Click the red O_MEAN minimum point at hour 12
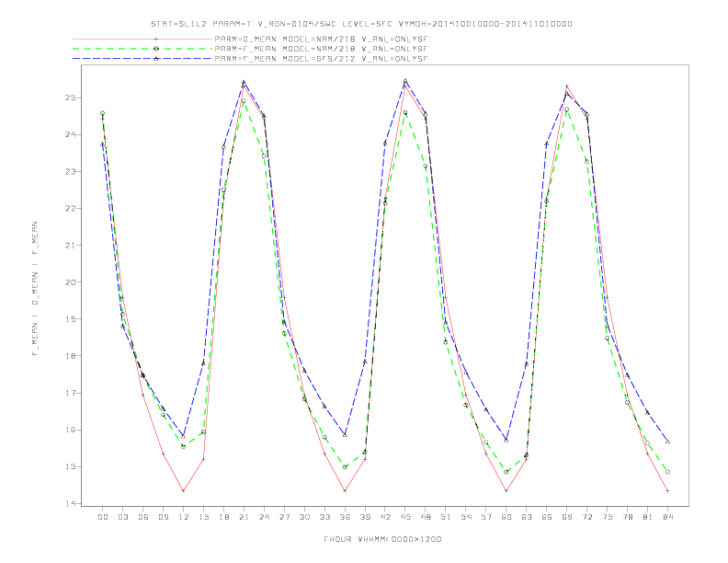The width and height of the screenshot is (728, 563). point(184,490)
